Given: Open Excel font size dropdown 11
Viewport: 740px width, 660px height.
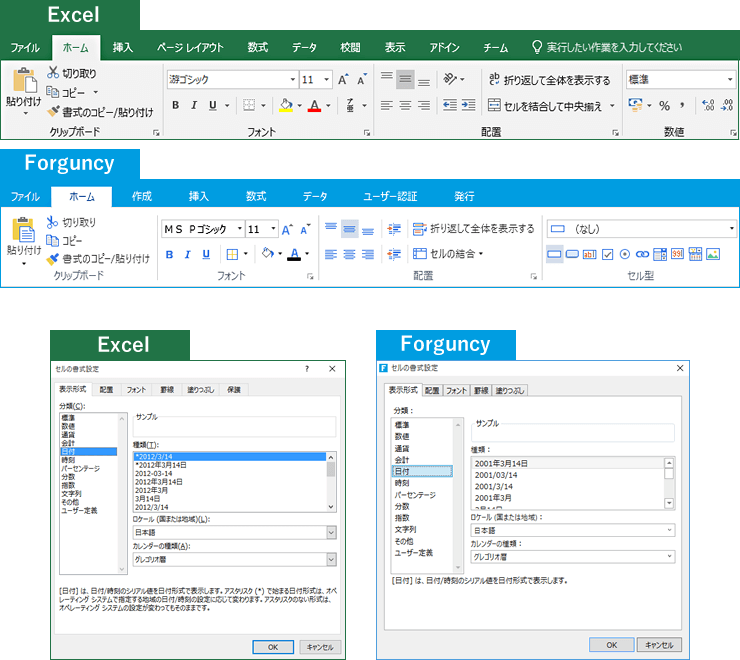Looking at the screenshot, I should [x=326, y=79].
